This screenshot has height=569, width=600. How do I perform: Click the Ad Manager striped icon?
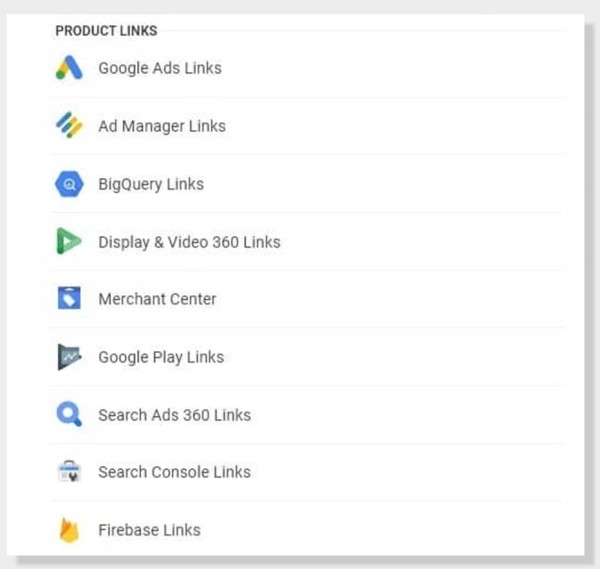pyautogui.click(x=69, y=126)
